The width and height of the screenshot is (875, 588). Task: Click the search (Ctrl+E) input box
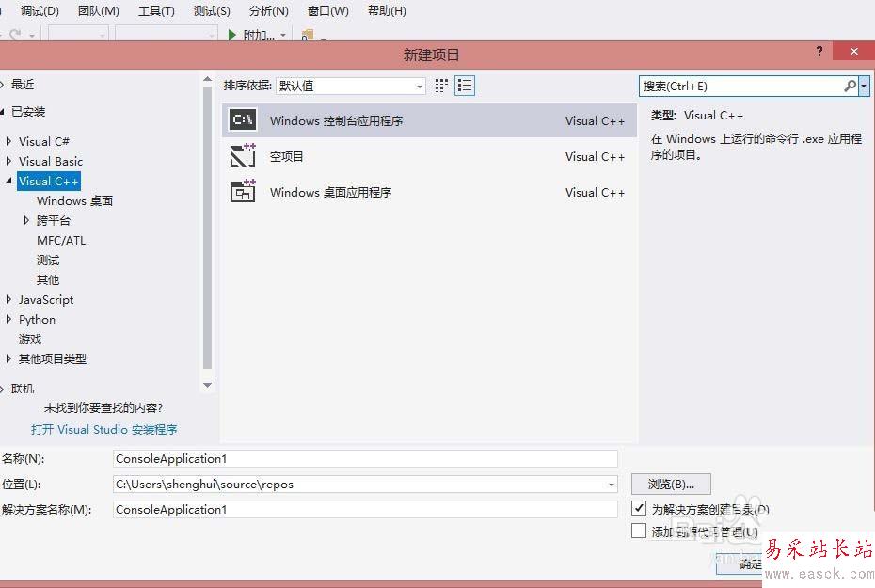point(740,86)
